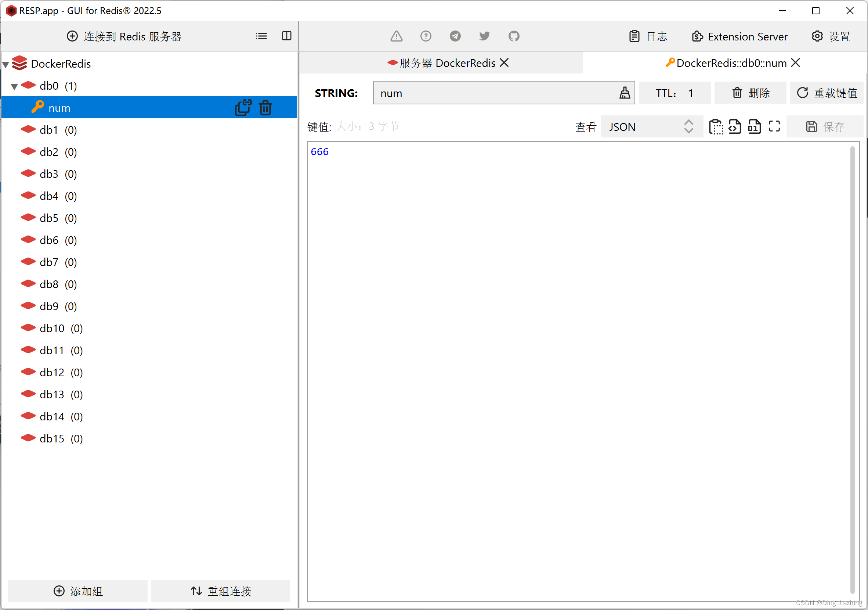This screenshot has height=610, width=868.
Task: Open the Twitter bird icon
Action: click(484, 36)
